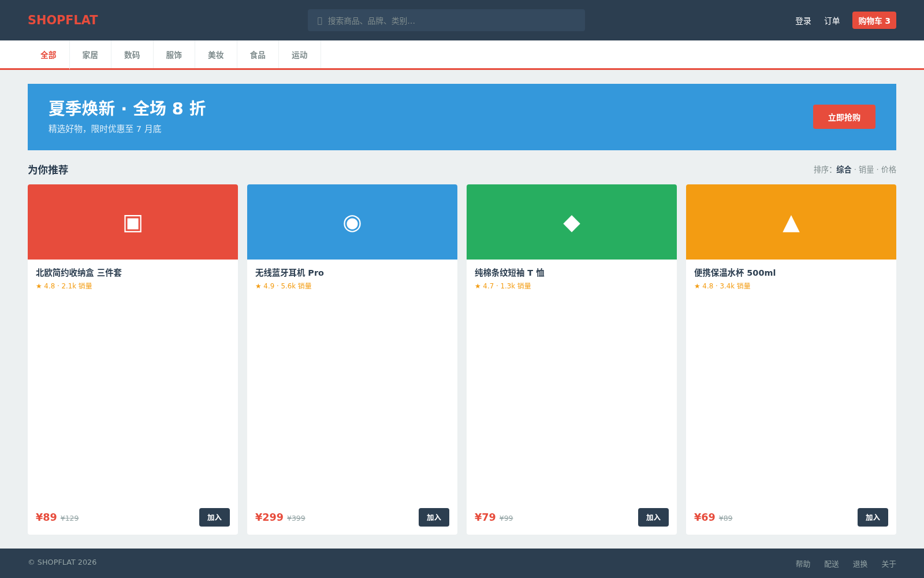The image size is (924, 578).
Task: Open the 退换 footer link
Action: [x=860, y=564]
